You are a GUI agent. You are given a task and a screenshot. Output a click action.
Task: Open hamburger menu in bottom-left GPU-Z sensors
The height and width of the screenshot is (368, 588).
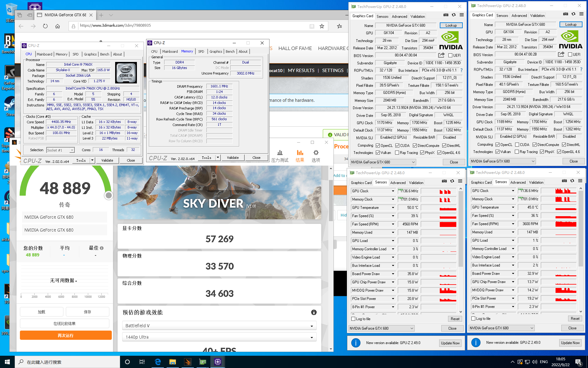[x=460, y=181]
